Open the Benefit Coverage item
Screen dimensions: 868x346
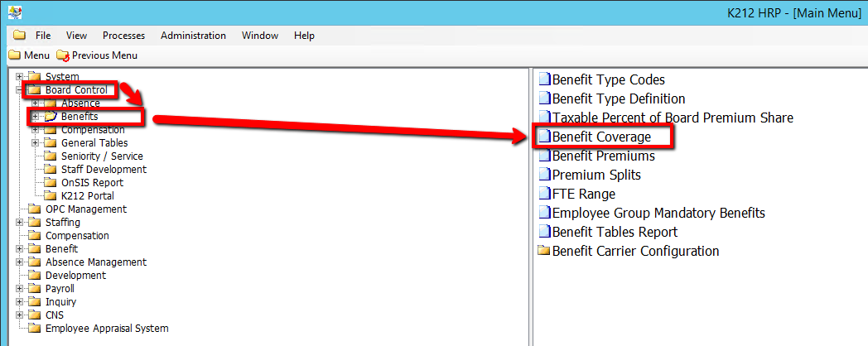click(601, 137)
